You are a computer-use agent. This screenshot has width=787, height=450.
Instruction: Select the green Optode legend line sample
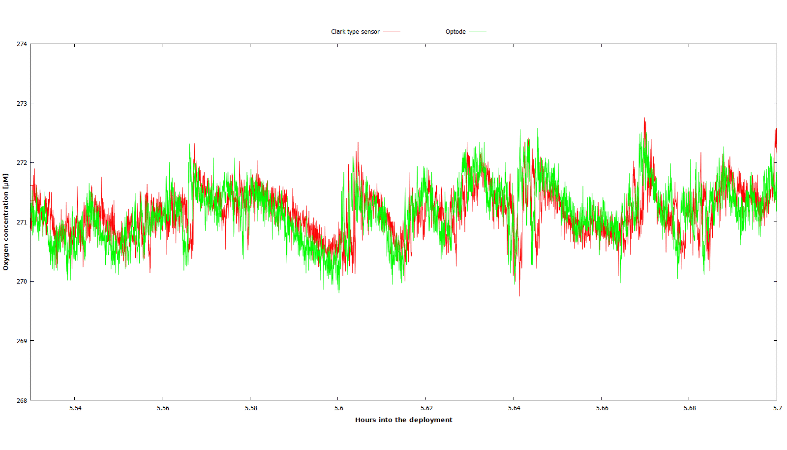pos(478,32)
